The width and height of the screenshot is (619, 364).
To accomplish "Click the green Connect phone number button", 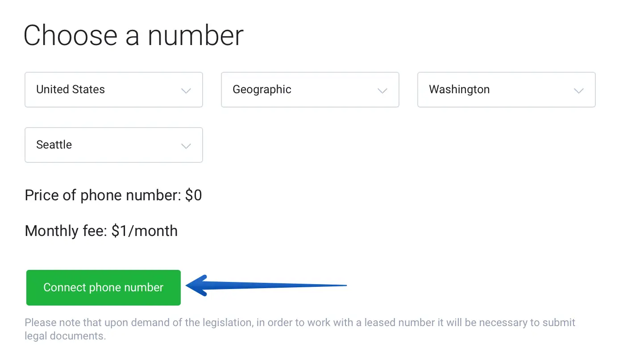I will tap(104, 288).
